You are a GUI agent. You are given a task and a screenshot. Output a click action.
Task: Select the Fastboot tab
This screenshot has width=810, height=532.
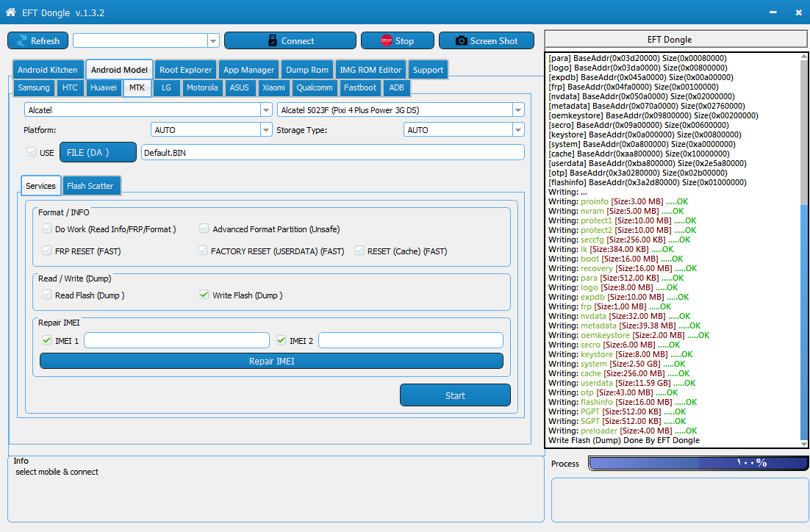tap(360, 87)
